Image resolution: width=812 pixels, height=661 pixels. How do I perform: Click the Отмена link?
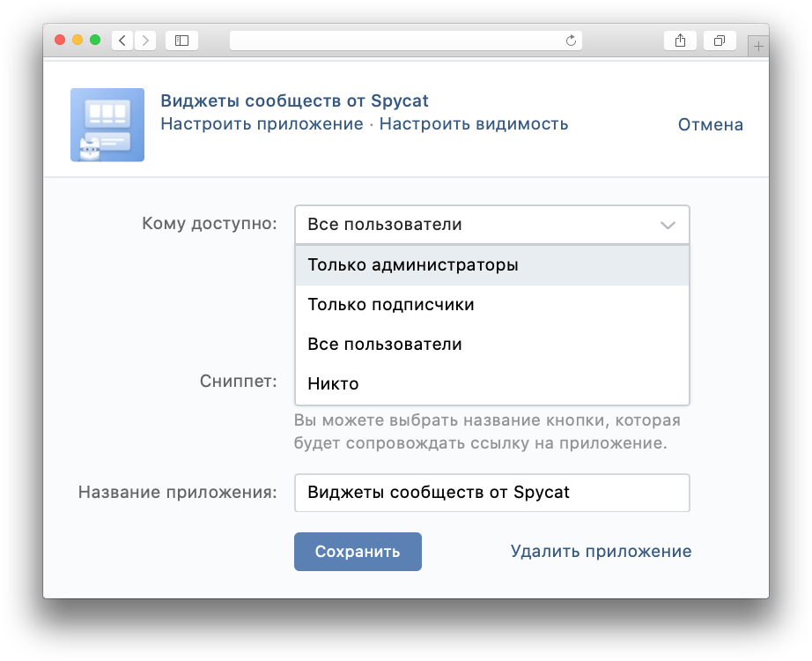[710, 125]
